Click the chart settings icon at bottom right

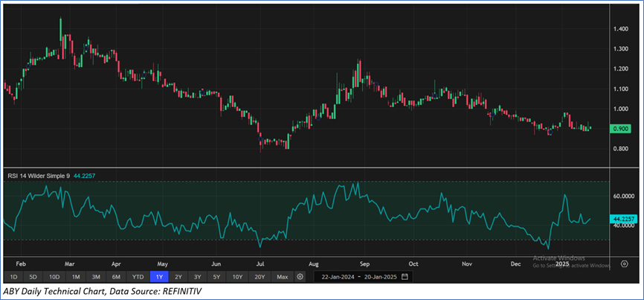623,263
